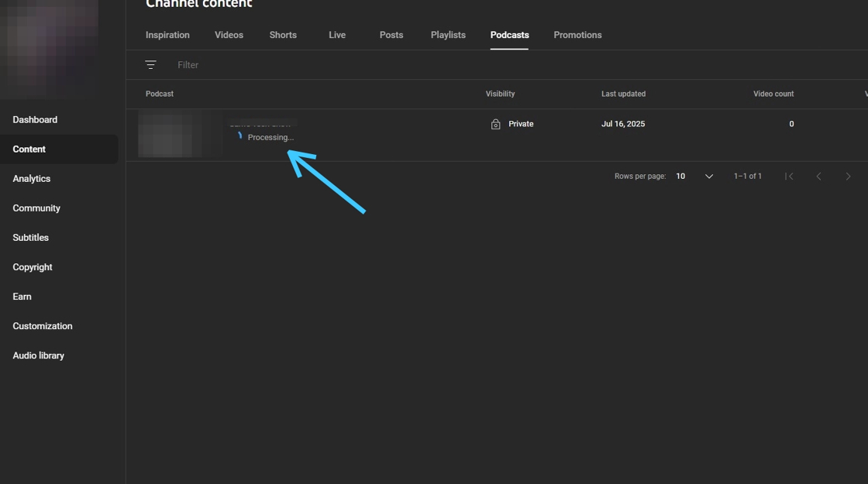Image resolution: width=868 pixels, height=484 pixels.
Task: Go to next page arrow
Action: tap(848, 177)
